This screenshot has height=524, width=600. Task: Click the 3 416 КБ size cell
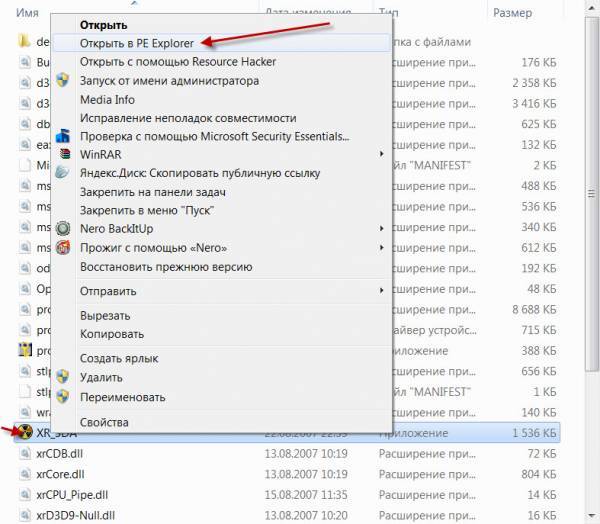[x=534, y=103]
